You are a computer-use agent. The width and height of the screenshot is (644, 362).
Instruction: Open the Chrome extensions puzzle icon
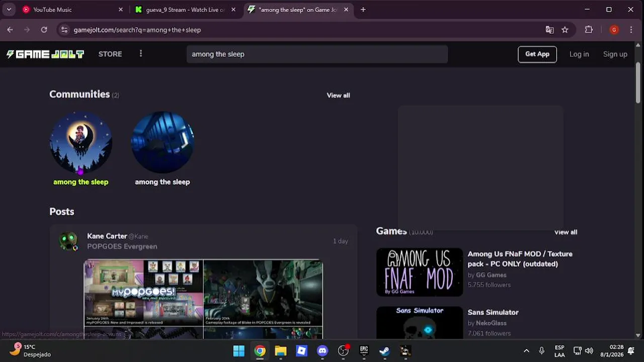point(589,30)
